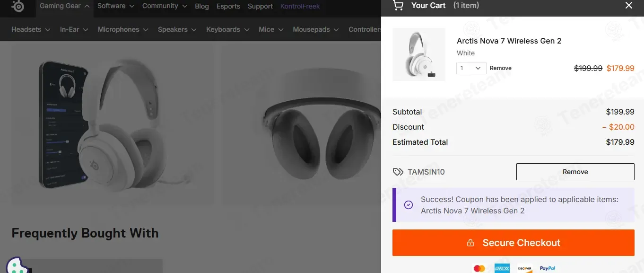The width and height of the screenshot is (644, 273).
Task: Remove the TAMSIN10 coupon code
Action: pyautogui.click(x=575, y=172)
